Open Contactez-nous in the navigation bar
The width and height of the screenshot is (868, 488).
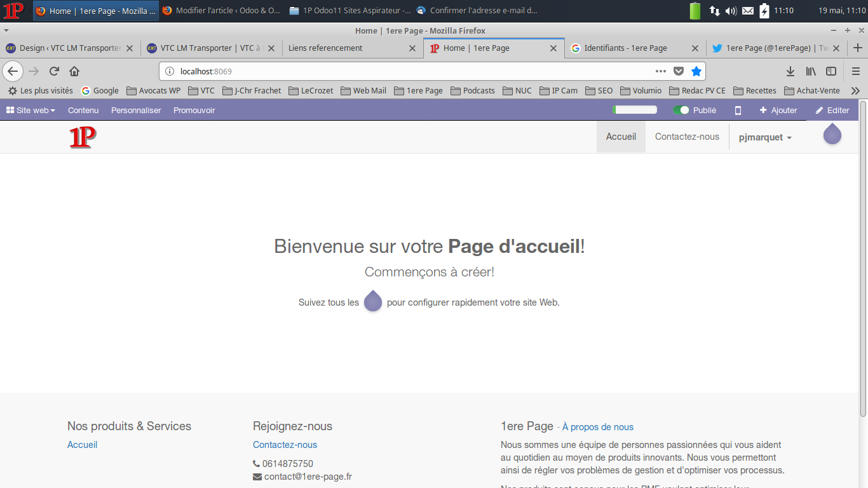tap(687, 137)
